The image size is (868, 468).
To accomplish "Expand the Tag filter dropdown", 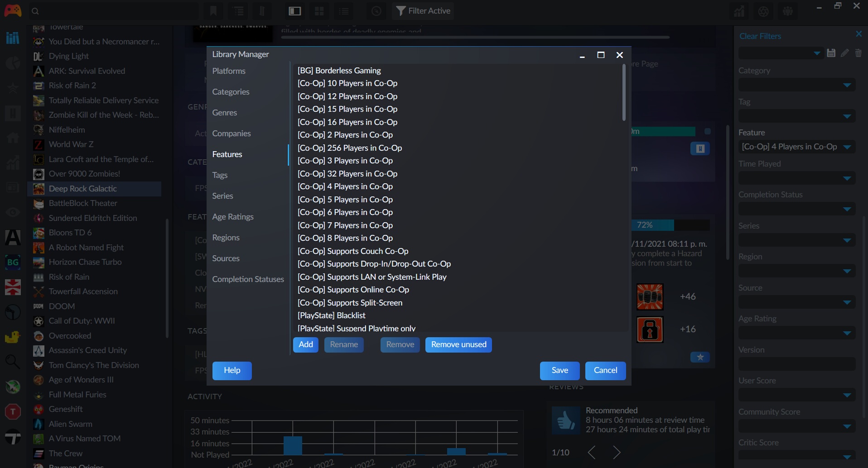I will (x=797, y=116).
